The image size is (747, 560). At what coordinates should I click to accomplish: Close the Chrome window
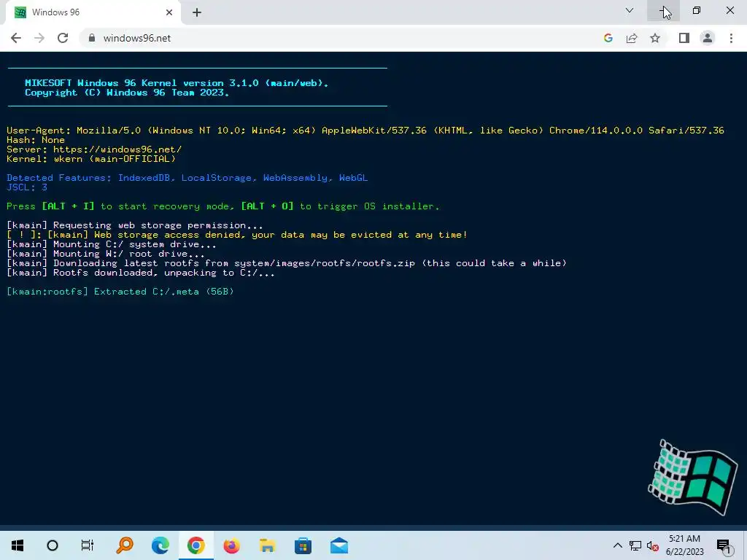729,10
